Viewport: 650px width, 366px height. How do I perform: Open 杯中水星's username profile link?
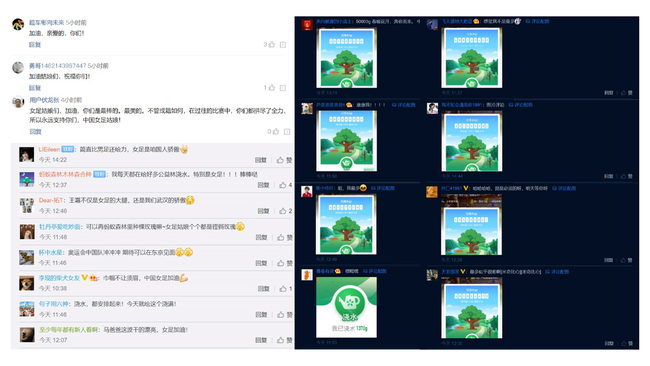click(x=51, y=252)
